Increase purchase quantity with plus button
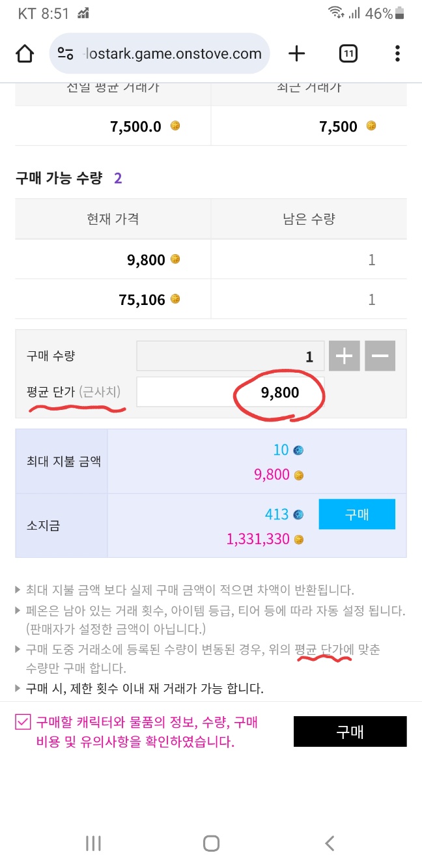This screenshot has height=868, width=422. [x=344, y=356]
